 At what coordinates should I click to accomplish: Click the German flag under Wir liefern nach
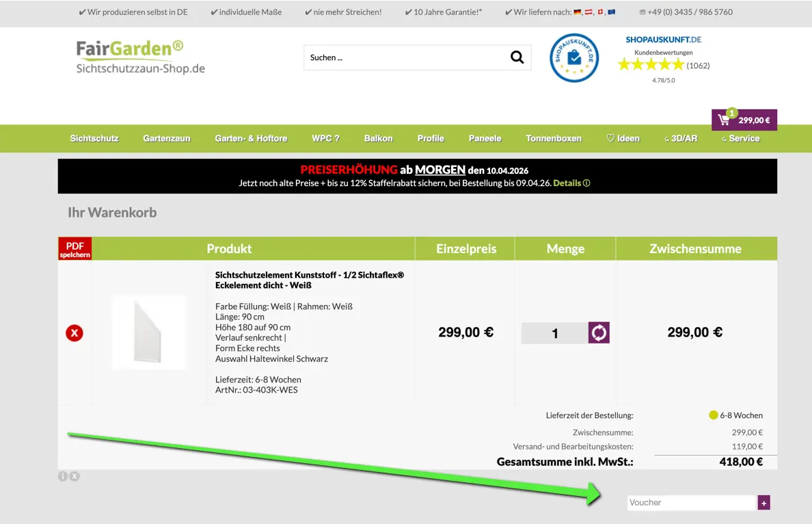tap(577, 12)
